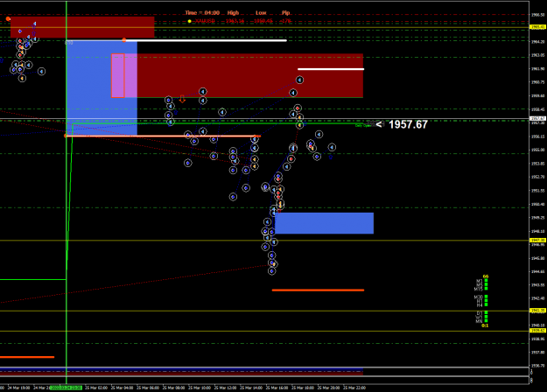
Task: Click the 25 Mar 12:00 time label
Action: 225,388
